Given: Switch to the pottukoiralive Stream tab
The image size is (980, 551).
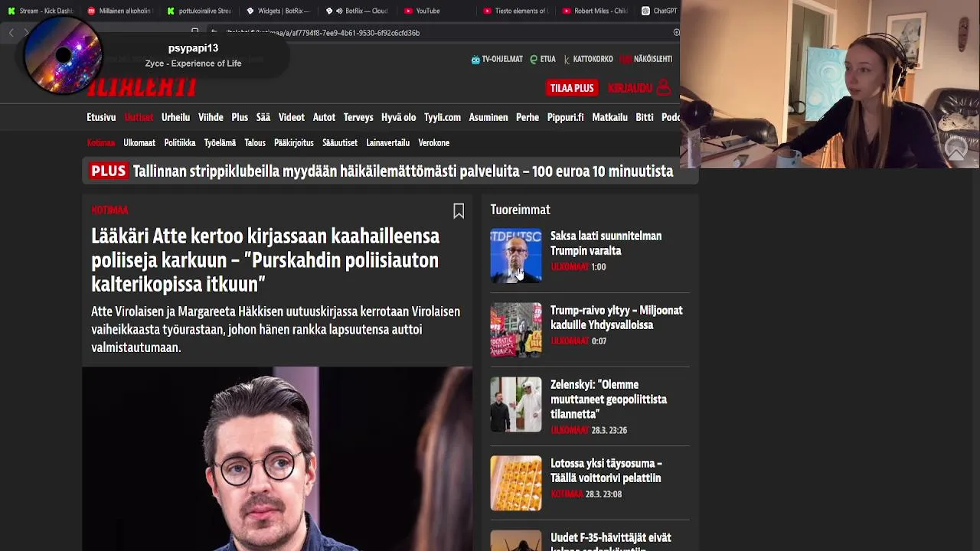Looking at the screenshot, I should pos(199,11).
